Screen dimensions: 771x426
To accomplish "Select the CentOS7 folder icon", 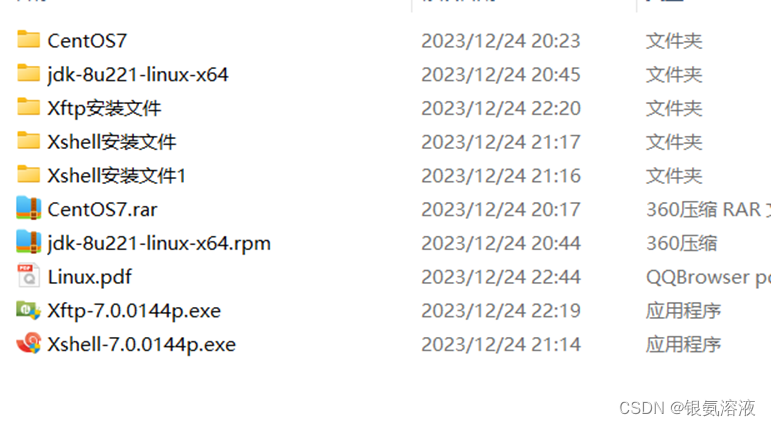I will point(29,39).
